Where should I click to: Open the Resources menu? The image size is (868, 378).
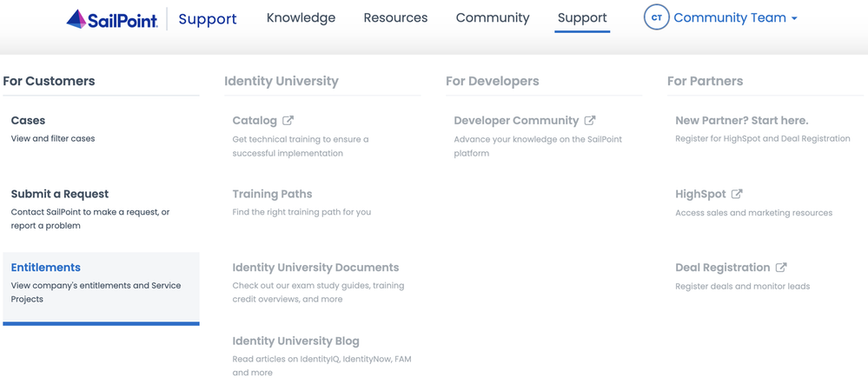(x=395, y=17)
